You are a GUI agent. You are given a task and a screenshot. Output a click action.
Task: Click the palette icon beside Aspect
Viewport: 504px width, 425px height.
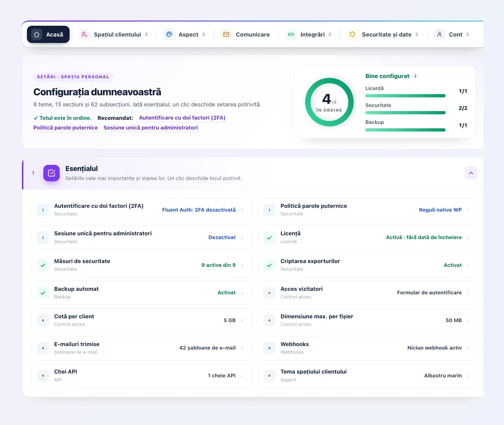click(169, 34)
